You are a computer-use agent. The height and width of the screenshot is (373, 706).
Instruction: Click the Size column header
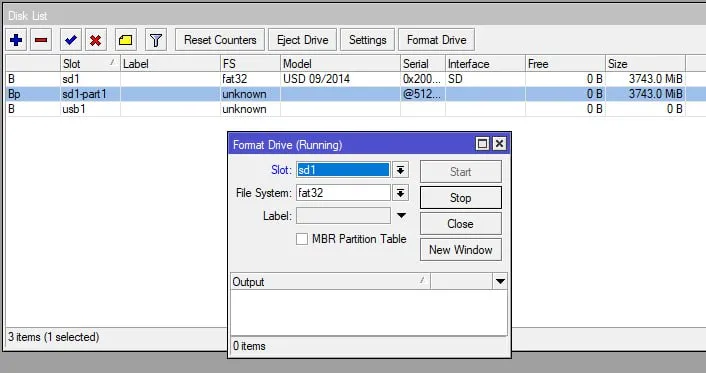click(645, 64)
